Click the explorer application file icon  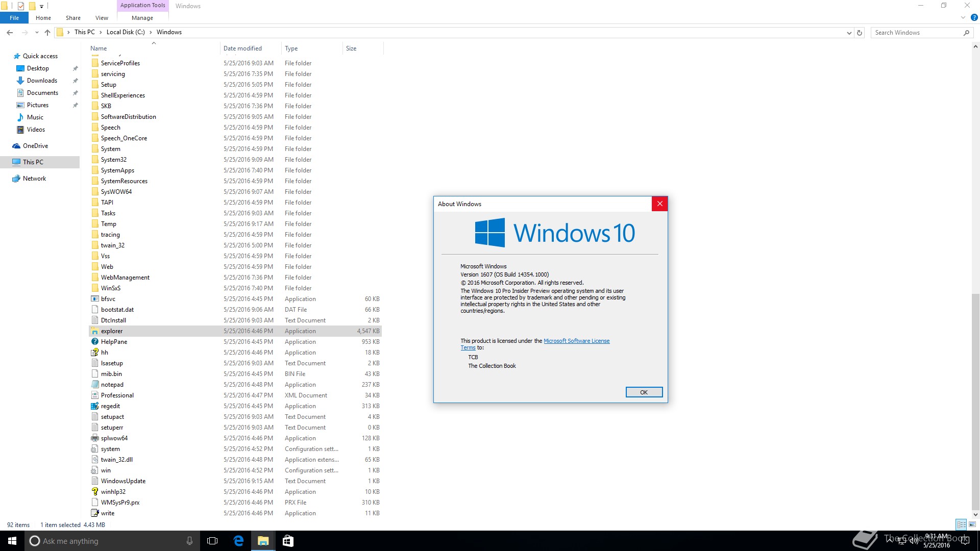(x=95, y=331)
